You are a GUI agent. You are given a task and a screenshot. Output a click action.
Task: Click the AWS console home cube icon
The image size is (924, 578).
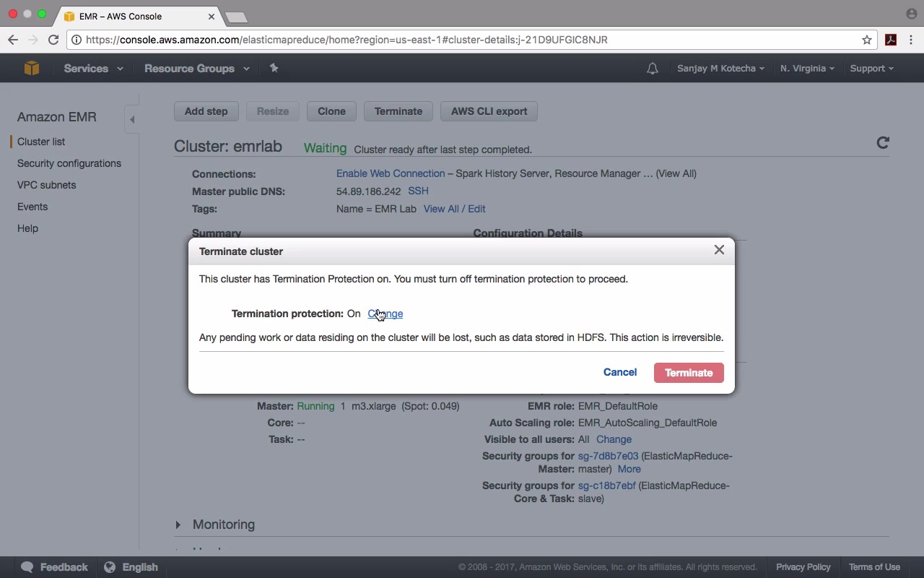(31, 68)
